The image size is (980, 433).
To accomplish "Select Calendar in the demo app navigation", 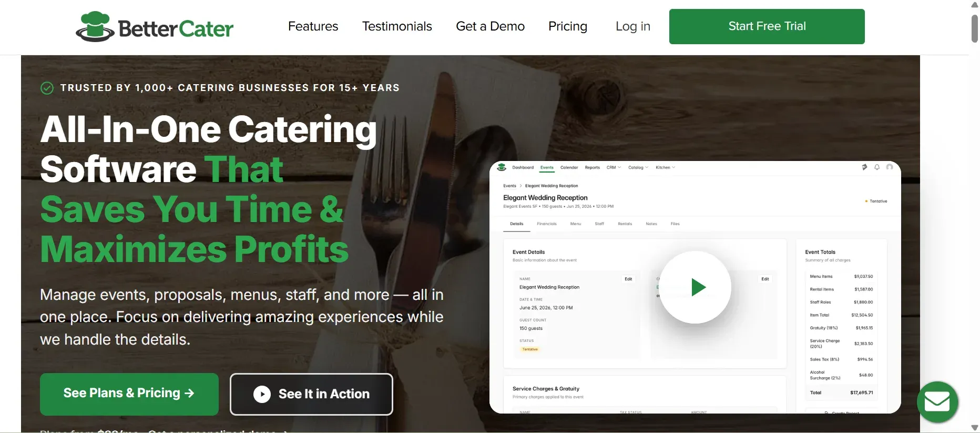I will (x=569, y=168).
